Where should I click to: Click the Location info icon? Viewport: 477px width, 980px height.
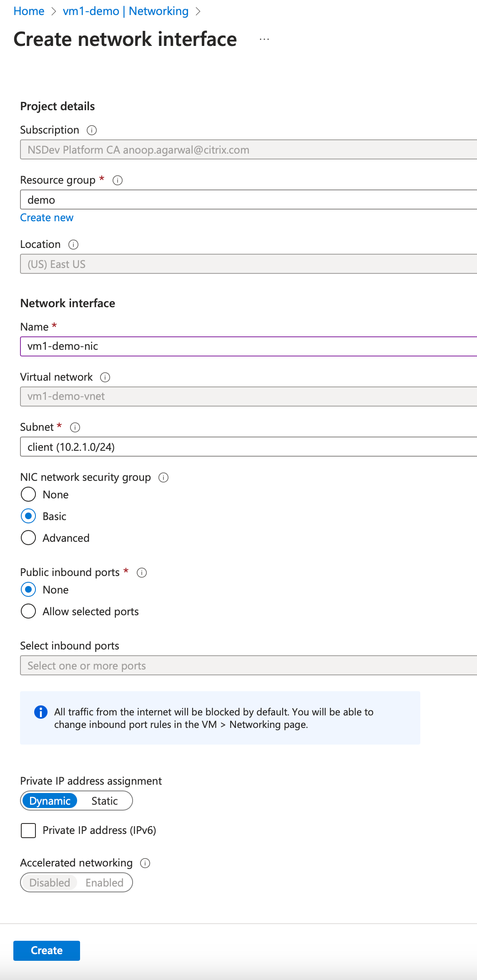pyautogui.click(x=73, y=245)
